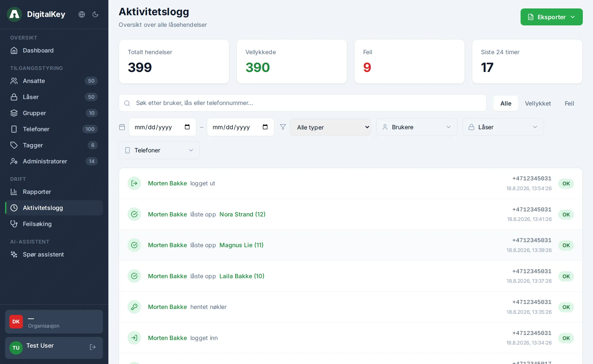Image resolution: width=593 pixels, height=364 pixels.
Task: Click the search field for bruker, lås
Action: [302, 103]
